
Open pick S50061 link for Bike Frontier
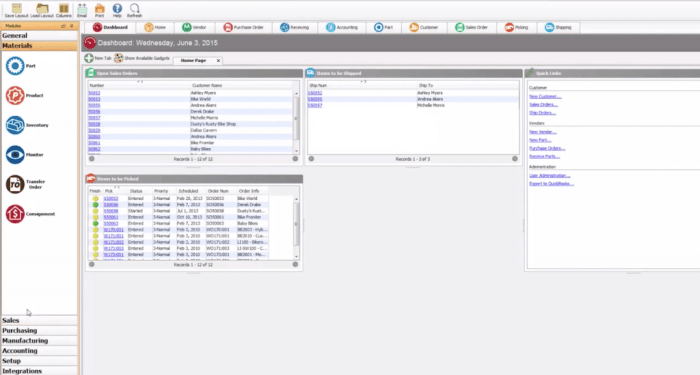111,217
